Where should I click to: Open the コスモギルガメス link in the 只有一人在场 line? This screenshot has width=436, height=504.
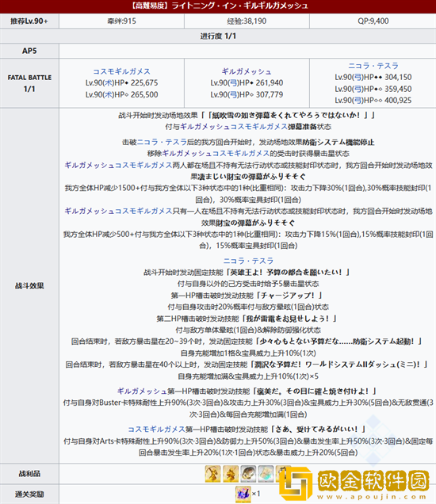pos(143,211)
